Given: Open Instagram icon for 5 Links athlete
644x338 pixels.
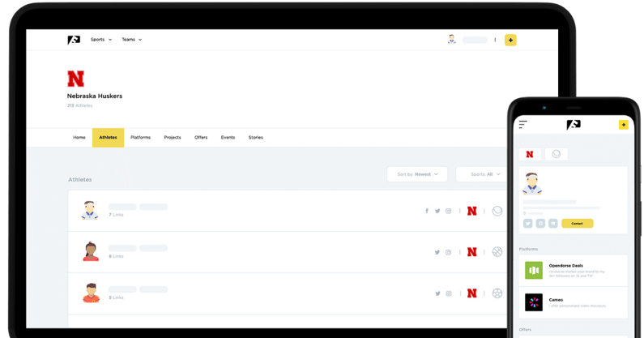Looking at the screenshot, I should tap(449, 293).
